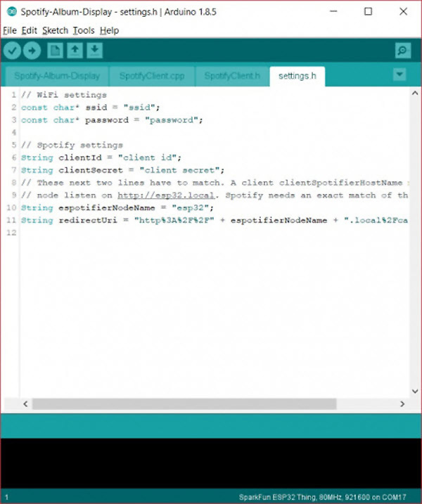This screenshot has height=504, width=422.
Task: Click the horizontal scrollbar left arrow
Action: [x=26, y=403]
